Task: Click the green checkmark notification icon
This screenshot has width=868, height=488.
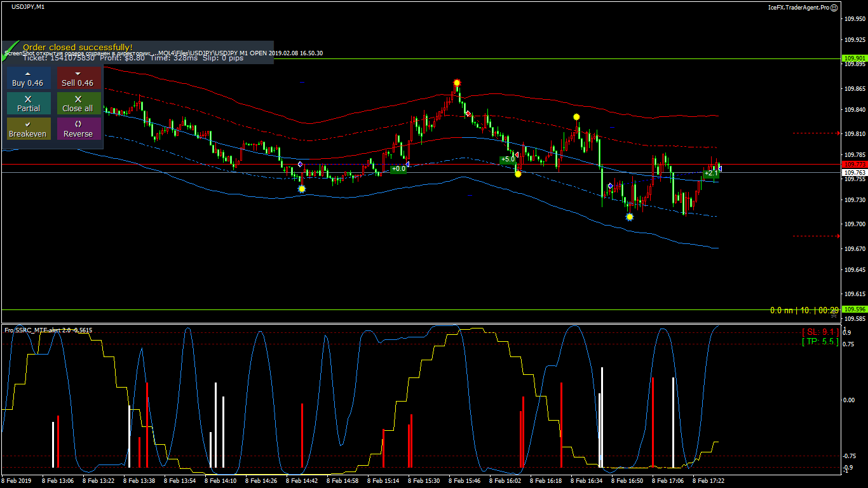Action: pyautogui.click(x=11, y=51)
